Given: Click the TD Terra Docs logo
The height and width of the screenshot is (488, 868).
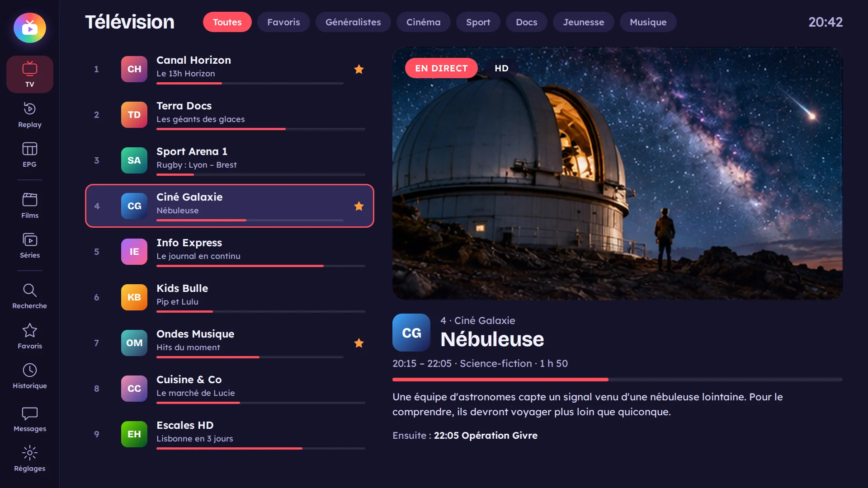Looking at the screenshot, I should (x=134, y=115).
